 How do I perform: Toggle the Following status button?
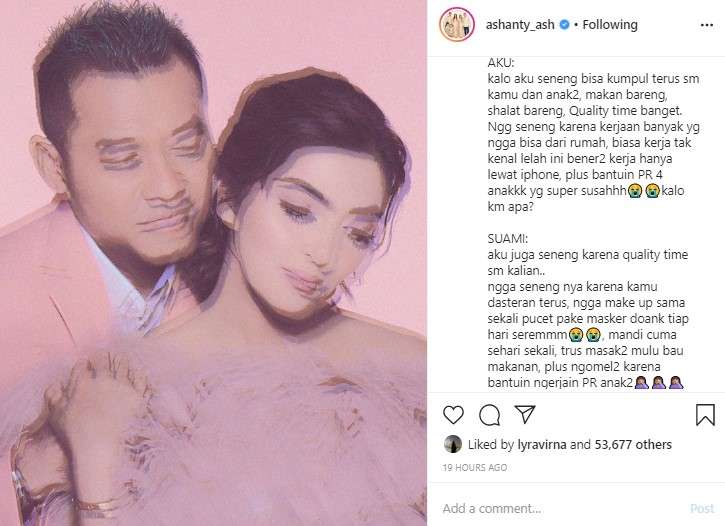click(610, 24)
